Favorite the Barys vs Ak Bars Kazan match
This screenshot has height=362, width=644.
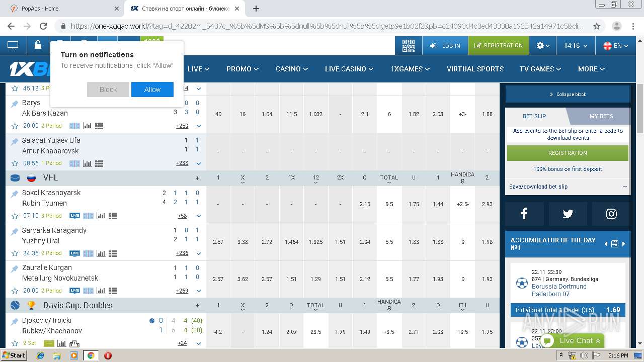[15, 126]
